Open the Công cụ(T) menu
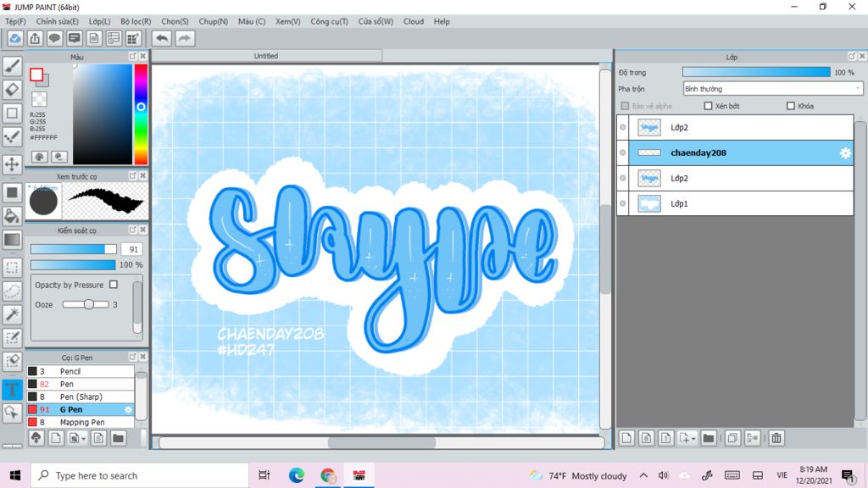This screenshot has width=868, height=488. click(330, 21)
